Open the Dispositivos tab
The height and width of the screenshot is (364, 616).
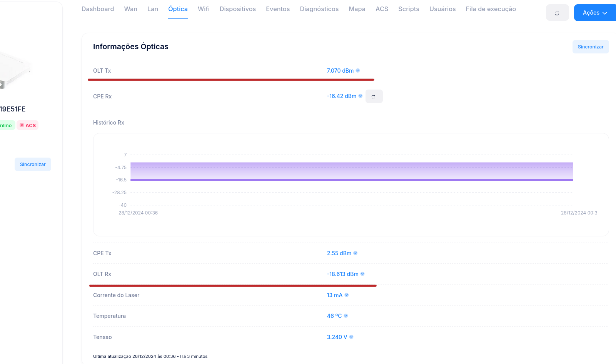[237, 9]
